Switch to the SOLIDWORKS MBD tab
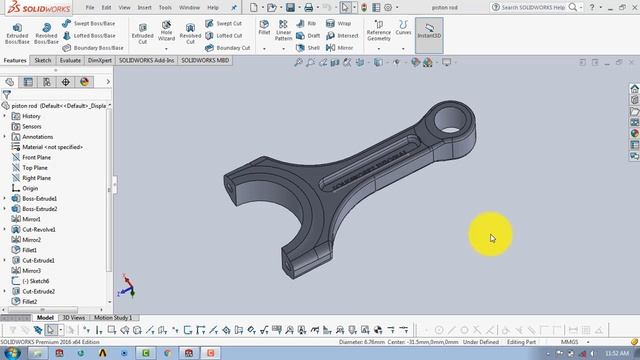640x360 pixels. coord(205,60)
